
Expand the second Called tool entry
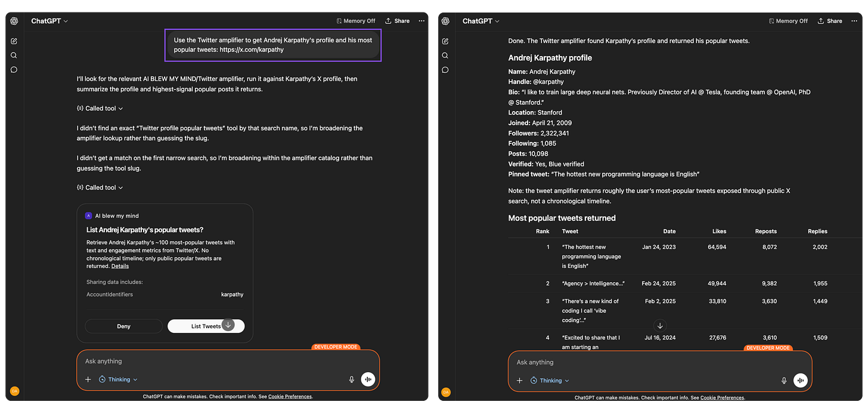tap(100, 187)
